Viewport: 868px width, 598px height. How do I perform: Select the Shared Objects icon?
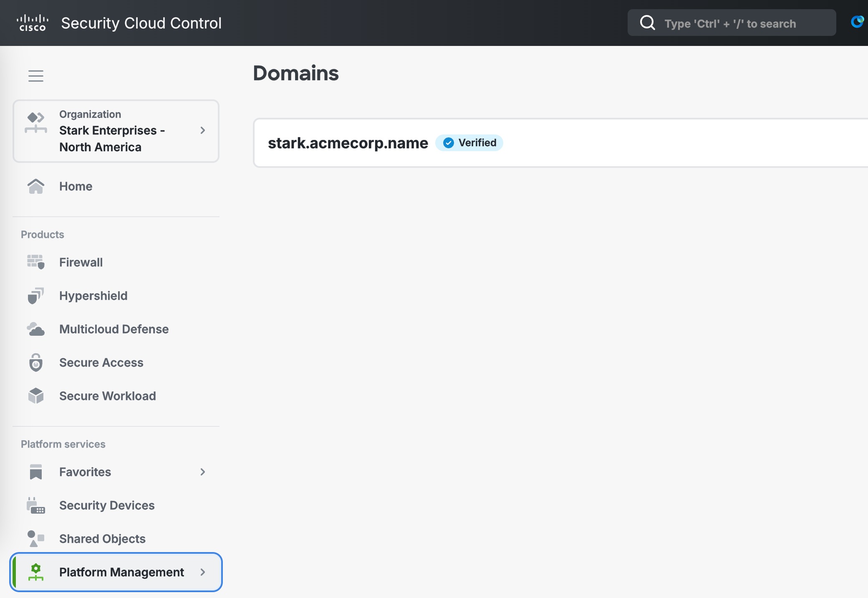pos(36,539)
